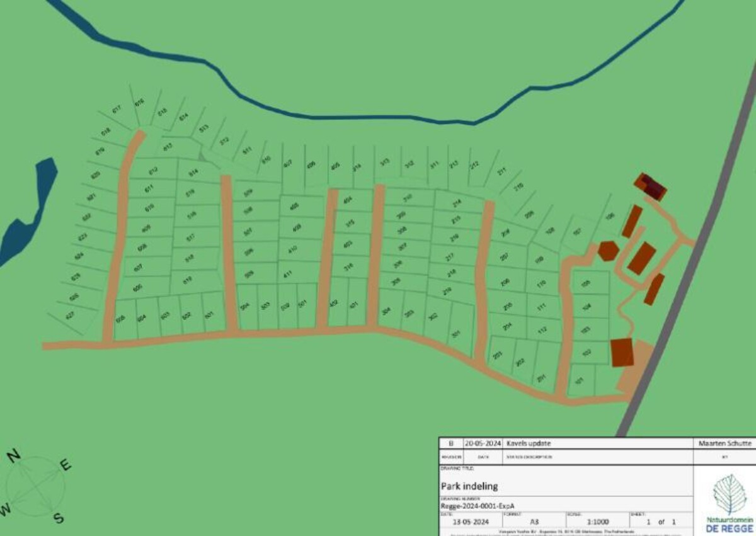The image size is (756, 536).
Task: Click the 'Park indeling' drawing title
Action: point(469,486)
